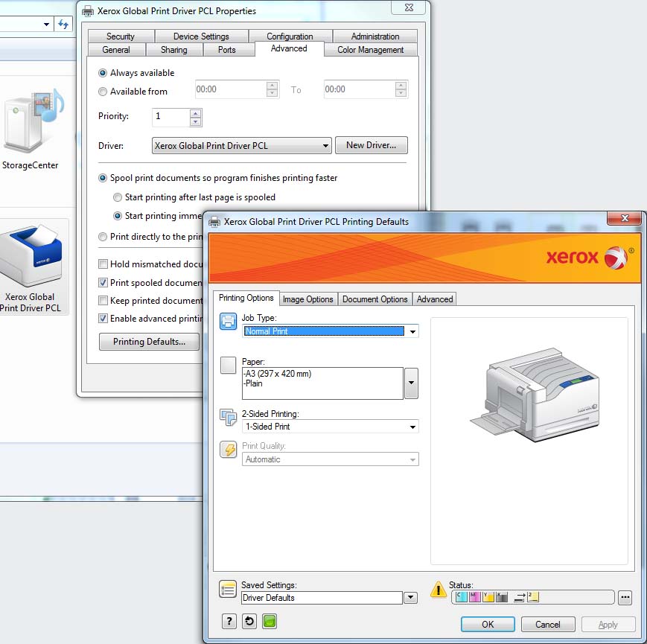Switch to the Security tab
647x644 pixels.
coord(121,36)
